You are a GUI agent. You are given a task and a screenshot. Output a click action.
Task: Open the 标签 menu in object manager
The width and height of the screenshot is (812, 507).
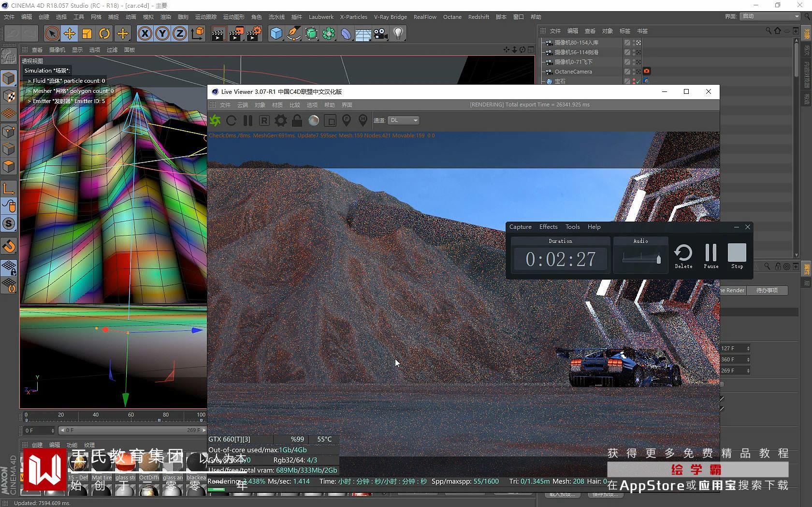tap(625, 31)
